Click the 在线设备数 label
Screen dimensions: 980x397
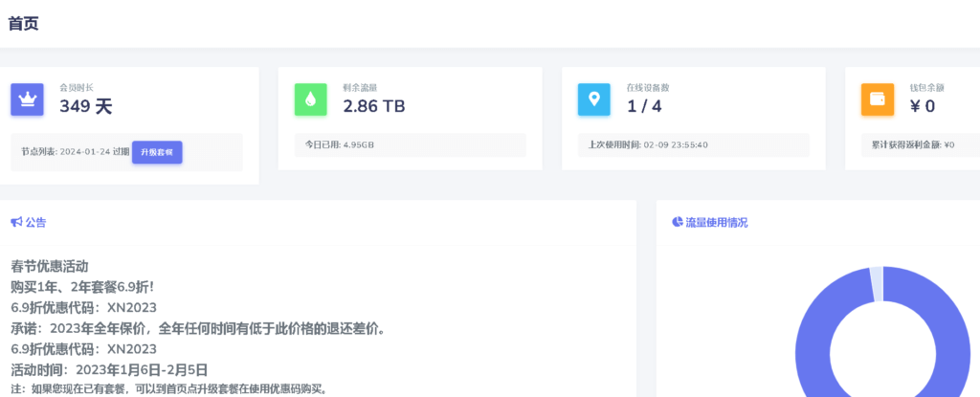pos(648,87)
